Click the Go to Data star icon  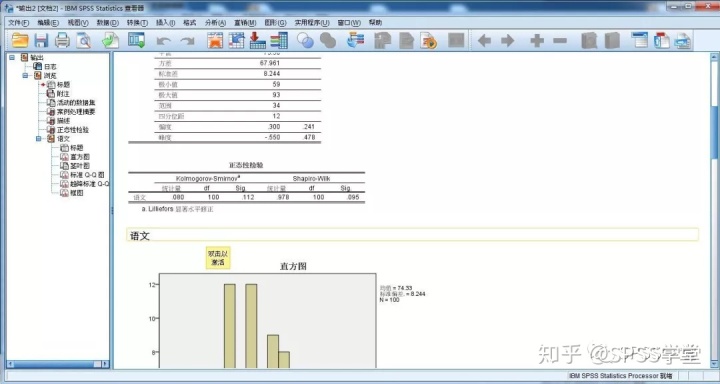215,41
